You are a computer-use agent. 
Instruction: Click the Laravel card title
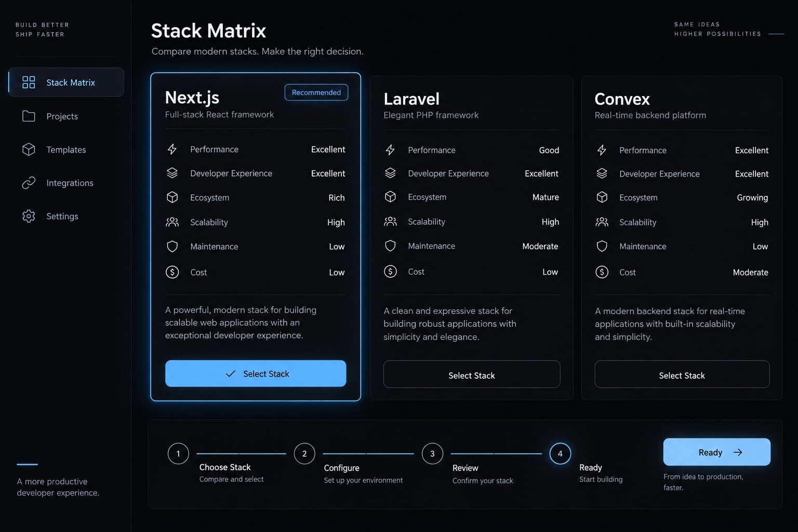tap(411, 99)
